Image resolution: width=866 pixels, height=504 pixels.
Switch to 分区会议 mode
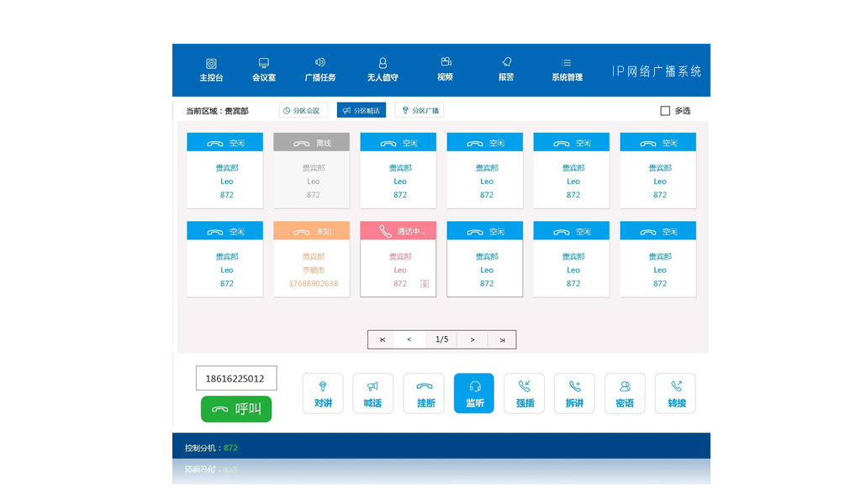302,109
